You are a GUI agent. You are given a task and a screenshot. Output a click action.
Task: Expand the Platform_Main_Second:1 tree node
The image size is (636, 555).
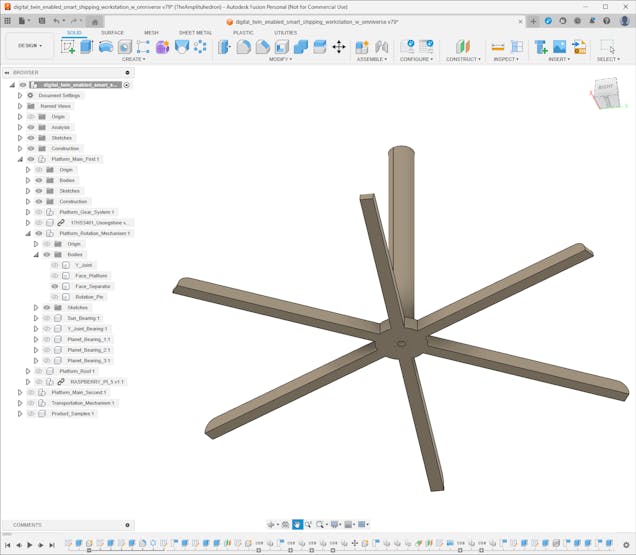coord(19,392)
